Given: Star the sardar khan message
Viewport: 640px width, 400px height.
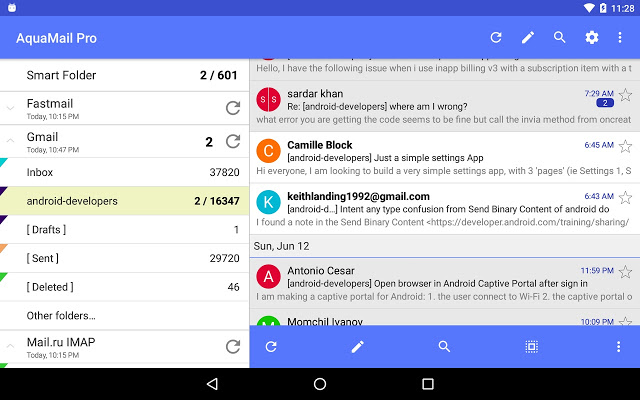Looking at the screenshot, I should [626, 95].
